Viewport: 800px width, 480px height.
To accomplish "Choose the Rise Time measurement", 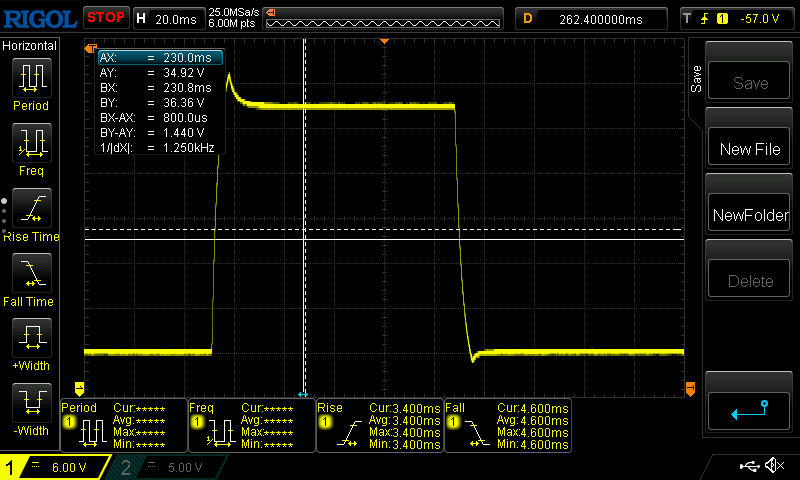I will pos(30,213).
